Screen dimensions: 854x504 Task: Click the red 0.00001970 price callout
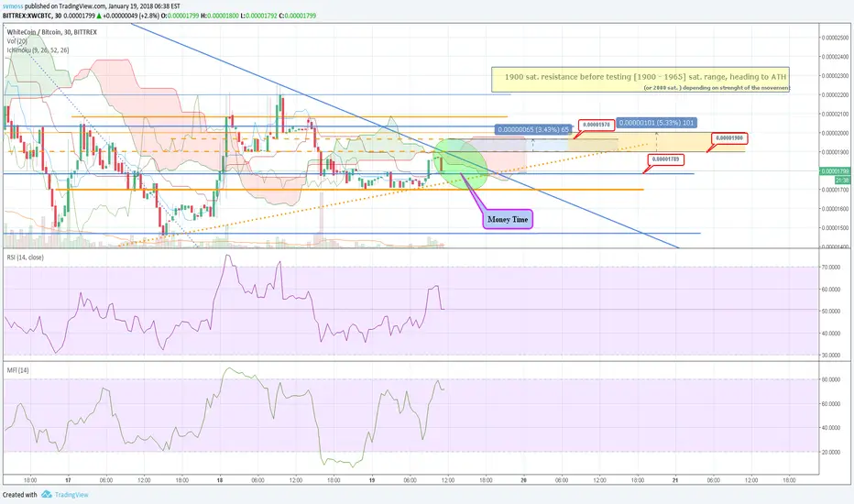(x=597, y=125)
